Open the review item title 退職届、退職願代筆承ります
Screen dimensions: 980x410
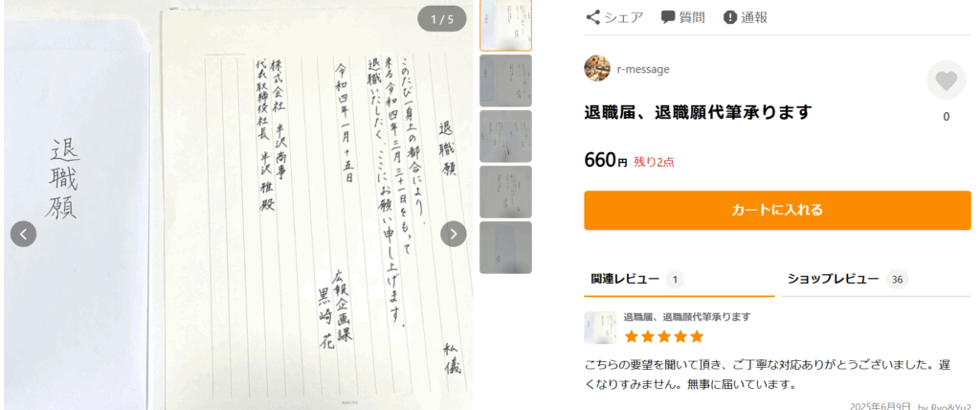coord(687,317)
